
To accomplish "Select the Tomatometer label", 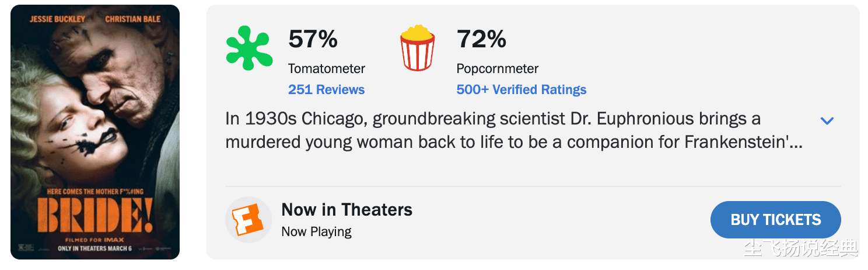I will [326, 68].
